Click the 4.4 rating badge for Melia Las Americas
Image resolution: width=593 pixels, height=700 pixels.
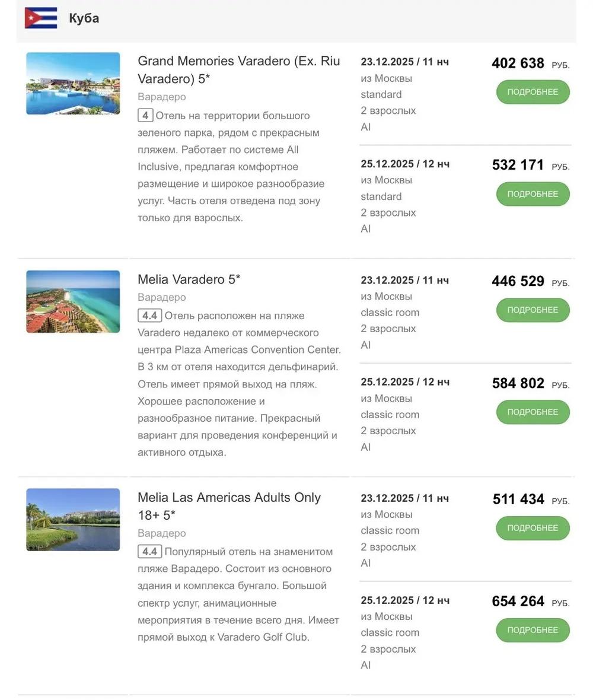(149, 552)
